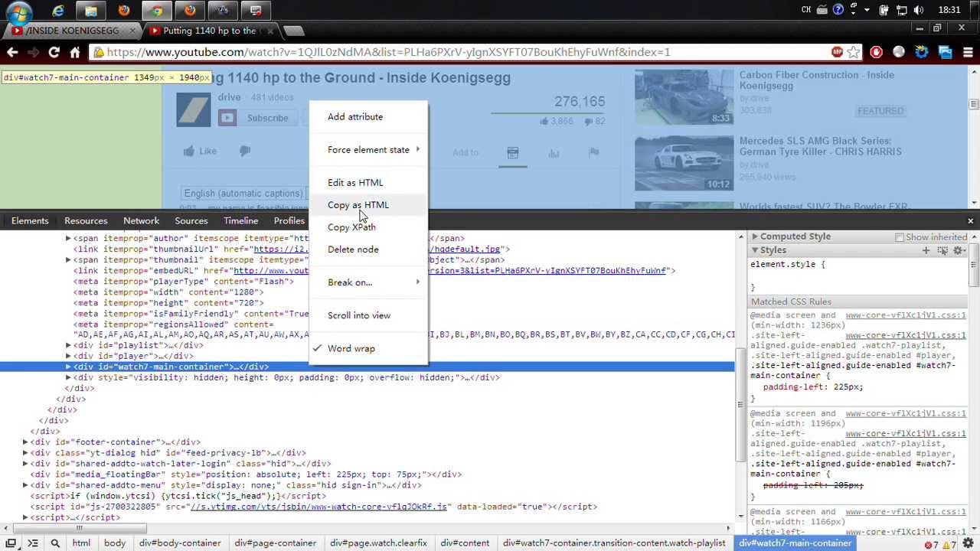Expand the Computed Style section

click(x=754, y=236)
